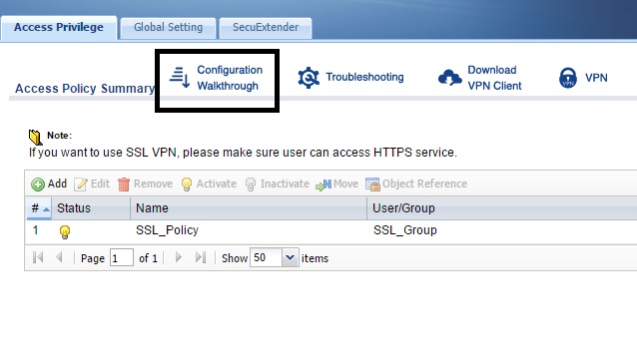Screen dimensions: 637x364
Task: Open the VPN link text
Action: [x=596, y=78]
